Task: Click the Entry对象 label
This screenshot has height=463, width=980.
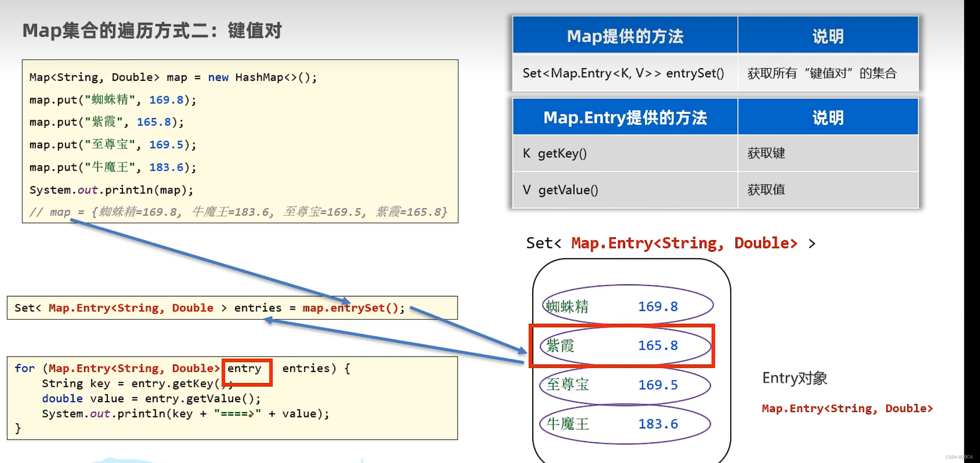Action: tap(794, 377)
